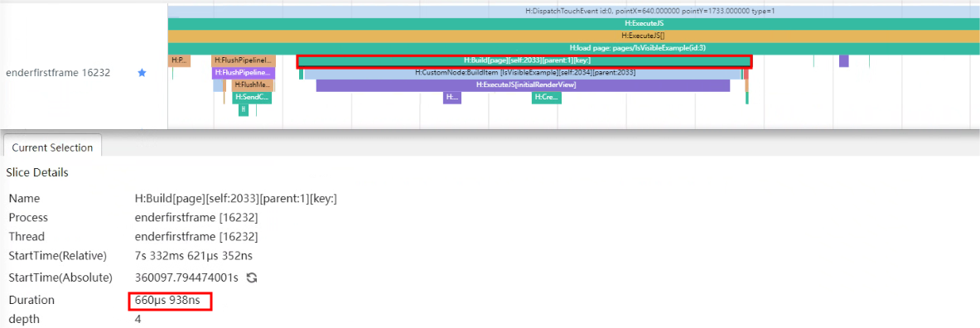Select the orange H:P... slice

tap(180, 60)
